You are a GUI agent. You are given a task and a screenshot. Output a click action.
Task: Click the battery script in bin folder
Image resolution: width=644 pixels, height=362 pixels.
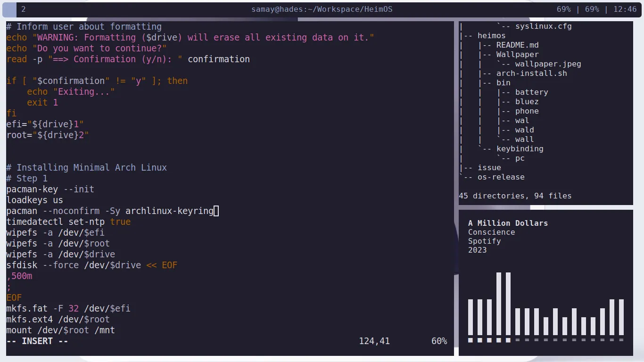(531, 92)
